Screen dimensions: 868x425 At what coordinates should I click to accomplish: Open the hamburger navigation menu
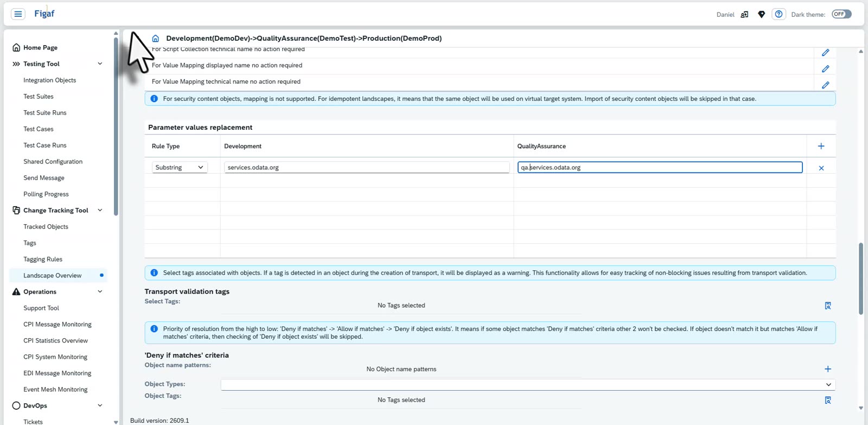(x=18, y=14)
